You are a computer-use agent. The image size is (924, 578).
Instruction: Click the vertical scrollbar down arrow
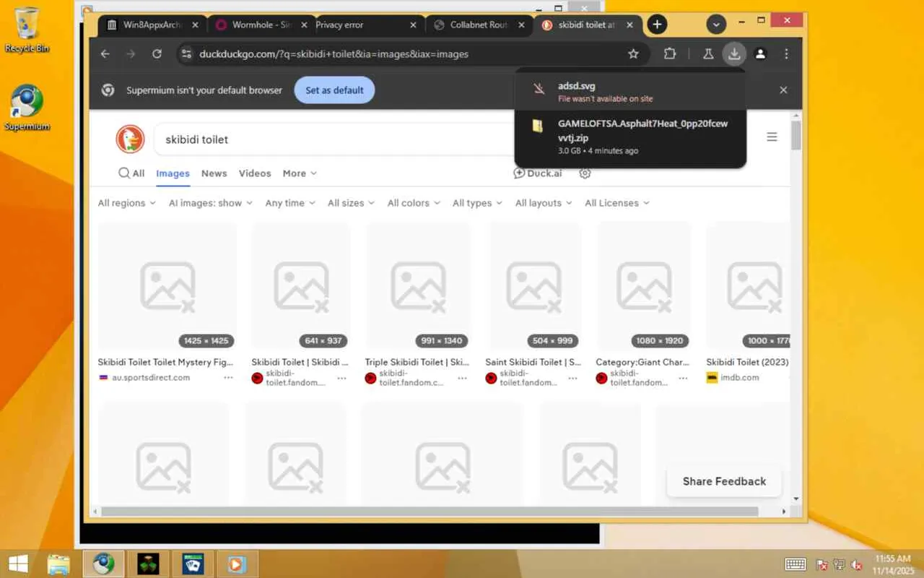796,499
